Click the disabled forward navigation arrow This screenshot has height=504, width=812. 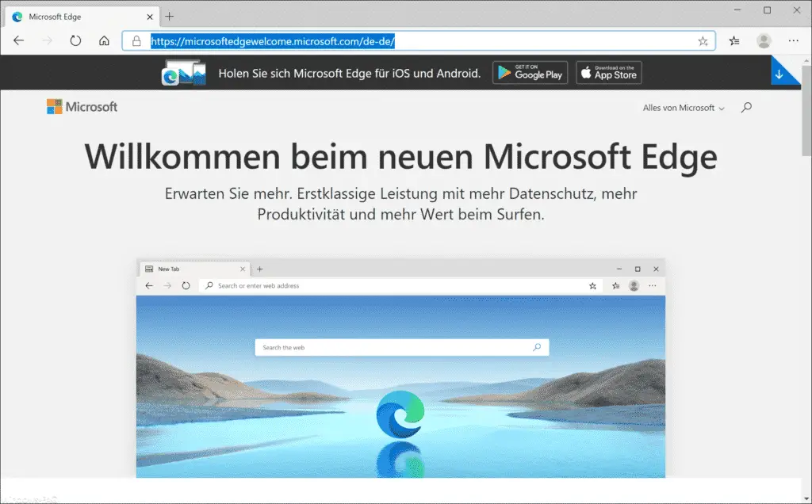(47, 40)
